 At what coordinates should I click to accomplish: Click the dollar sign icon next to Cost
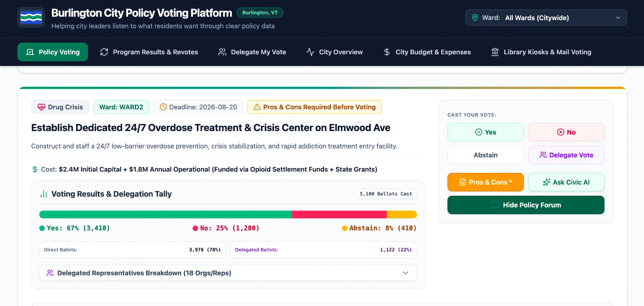(35, 169)
